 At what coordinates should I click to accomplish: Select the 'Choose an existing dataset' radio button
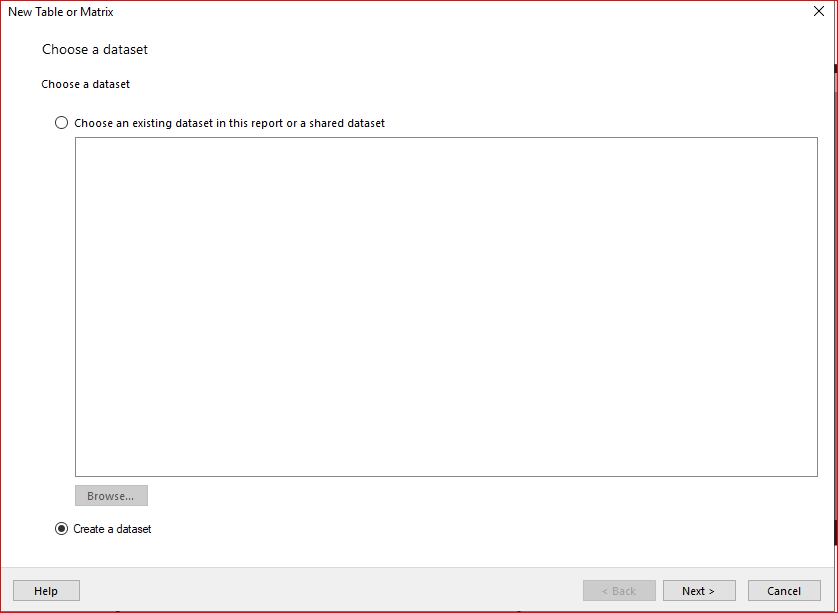pos(62,123)
